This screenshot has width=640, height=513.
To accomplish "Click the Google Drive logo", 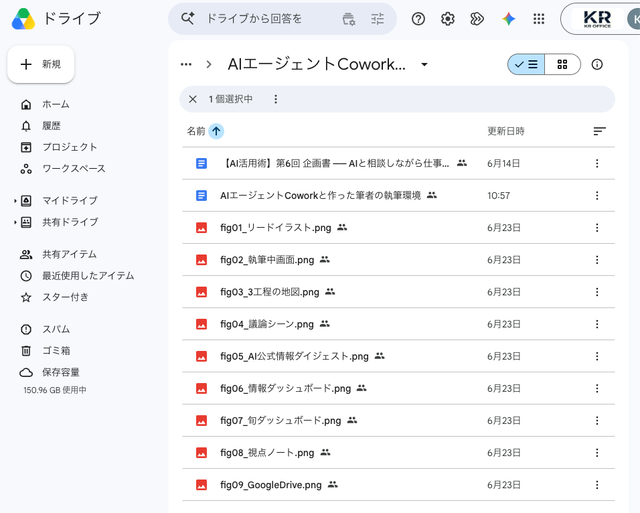I will 23,19.
